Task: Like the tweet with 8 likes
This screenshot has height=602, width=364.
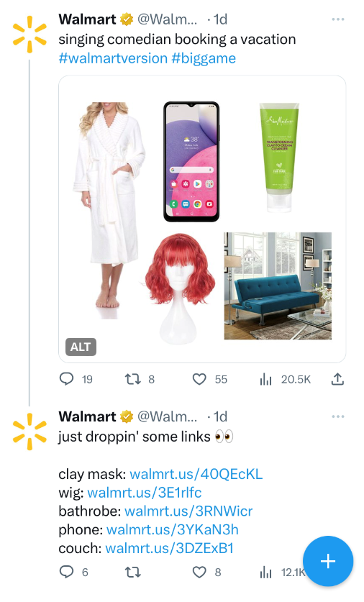Action: [x=199, y=573]
